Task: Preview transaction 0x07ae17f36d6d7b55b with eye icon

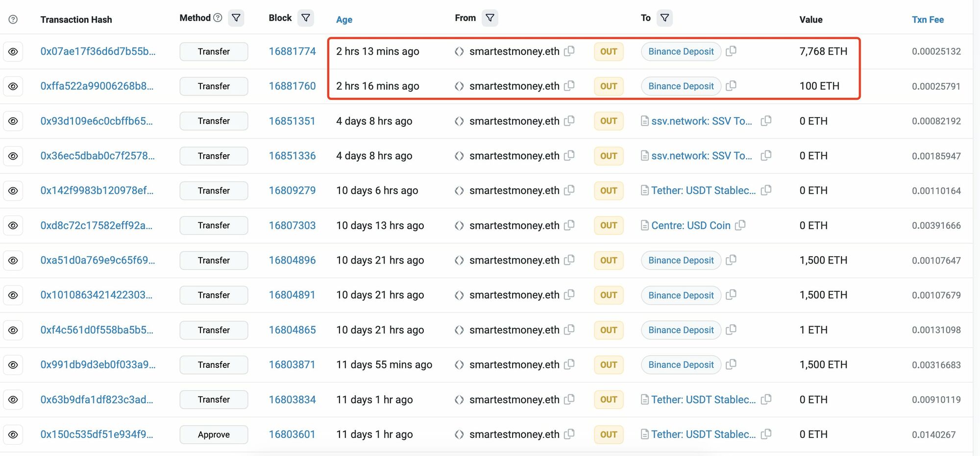Action: click(x=13, y=51)
